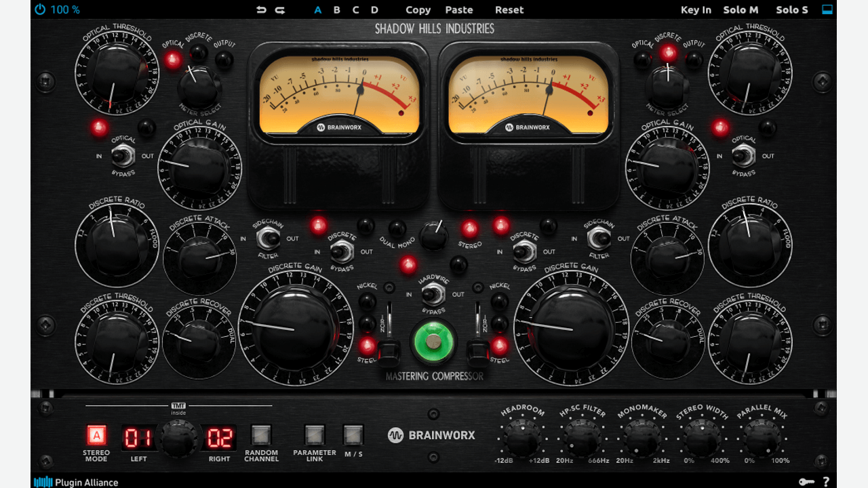Click the Parallel Mix knob
Viewport: 868px width, 488px height.
click(762, 437)
